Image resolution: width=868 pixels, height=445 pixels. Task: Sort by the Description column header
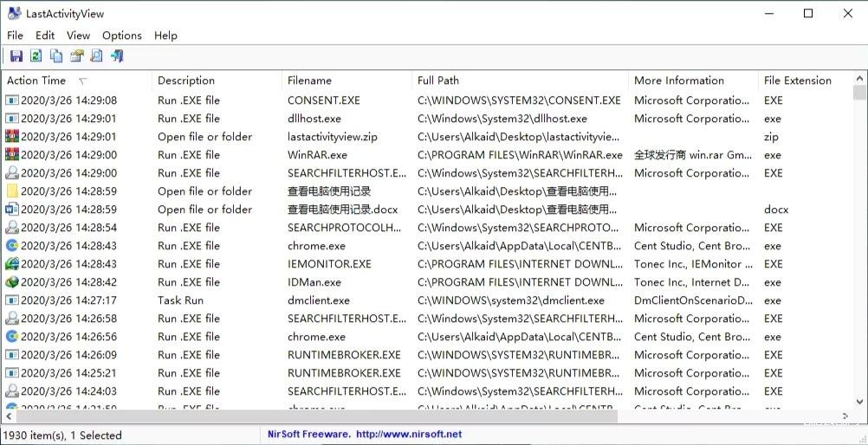tap(186, 81)
